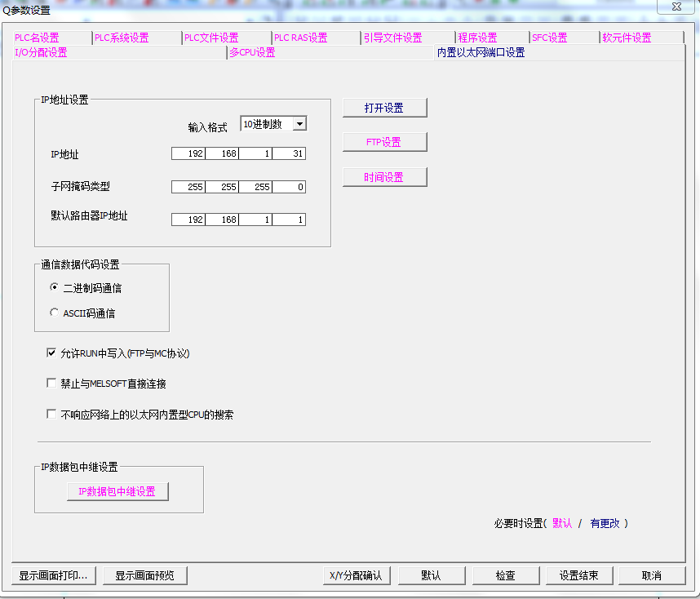Open the 软元件设置 tab

tap(627, 38)
